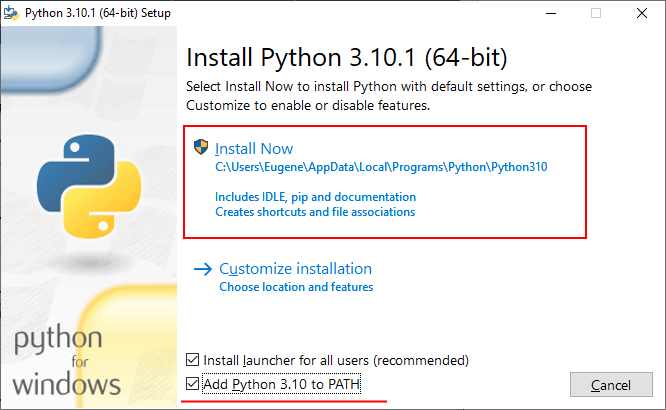Click the UAC shield icon beside Install Now
The height and width of the screenshot is (410, 666).
(202, 148)
